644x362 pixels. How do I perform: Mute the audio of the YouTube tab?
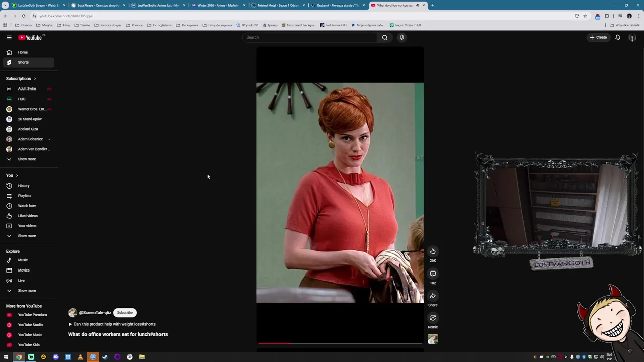(417, 5)
